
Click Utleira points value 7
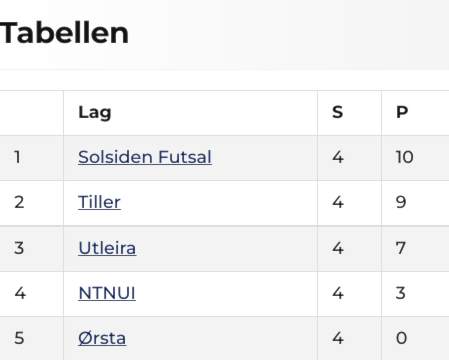coord(401,248)
